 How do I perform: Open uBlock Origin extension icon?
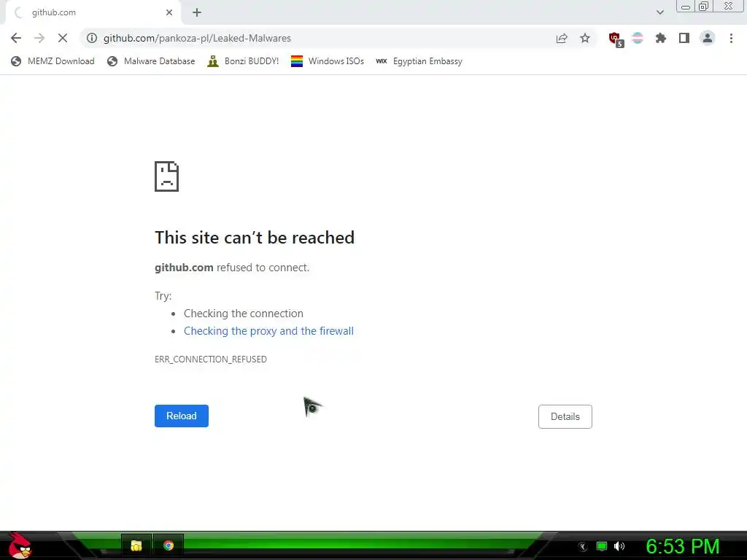[616, 39]
